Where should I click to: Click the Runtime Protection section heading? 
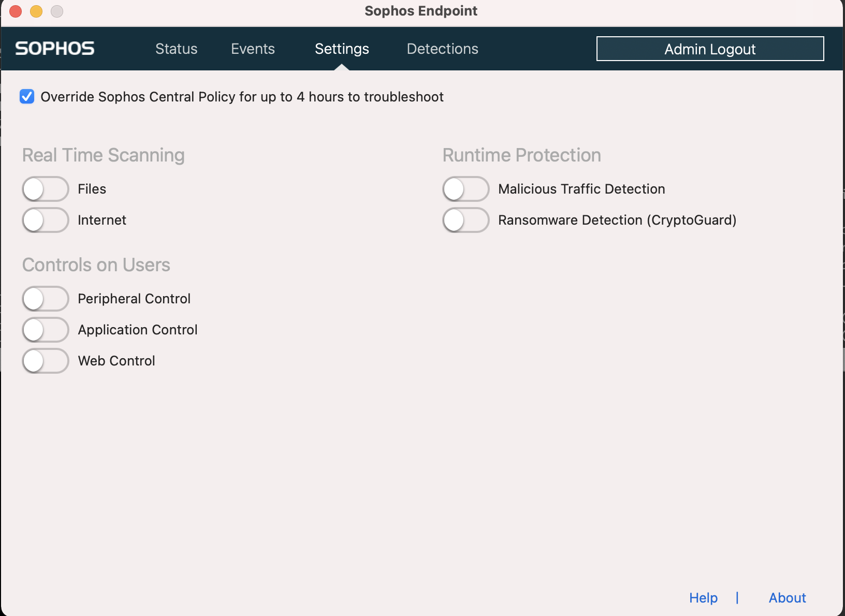(x=521, y=155)
